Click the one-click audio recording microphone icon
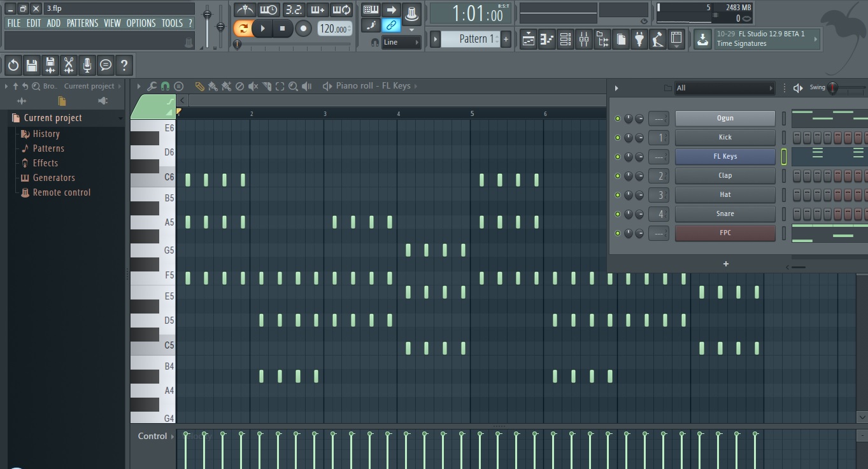 click(87, 64)
